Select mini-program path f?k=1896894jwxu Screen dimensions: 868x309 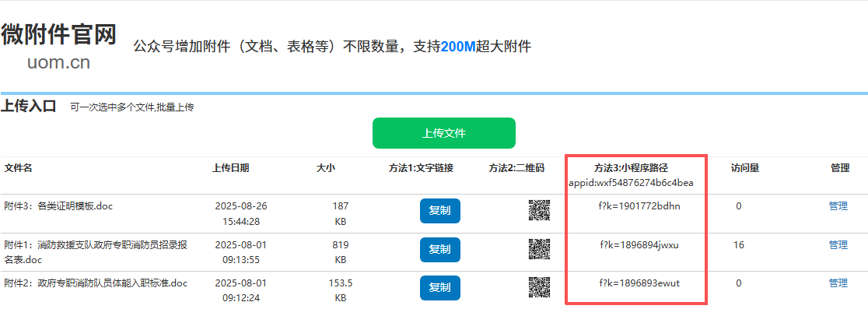click(x=639, y=244)
